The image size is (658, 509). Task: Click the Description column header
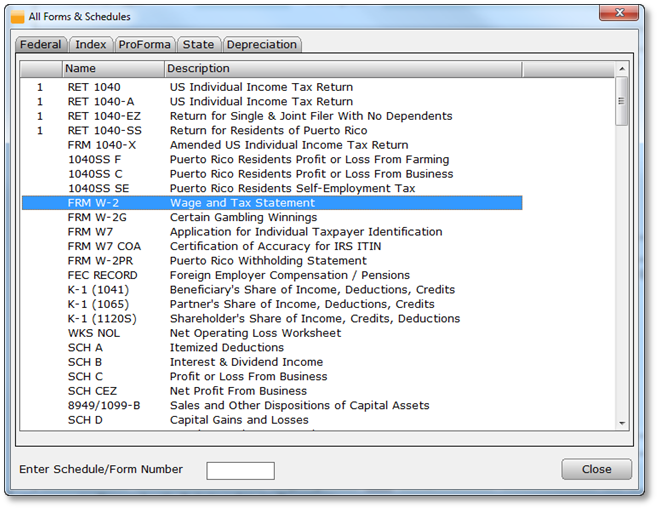pos(342,69)
